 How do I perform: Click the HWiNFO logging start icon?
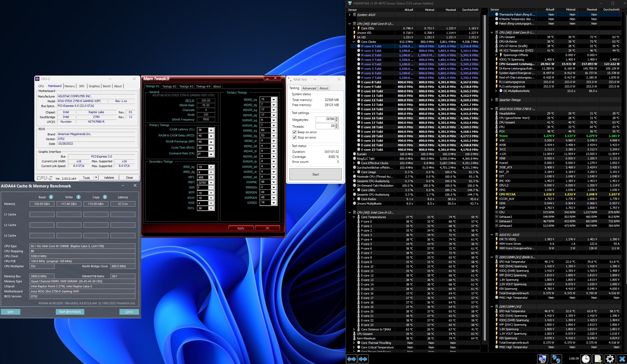click(x=598, y=359)
